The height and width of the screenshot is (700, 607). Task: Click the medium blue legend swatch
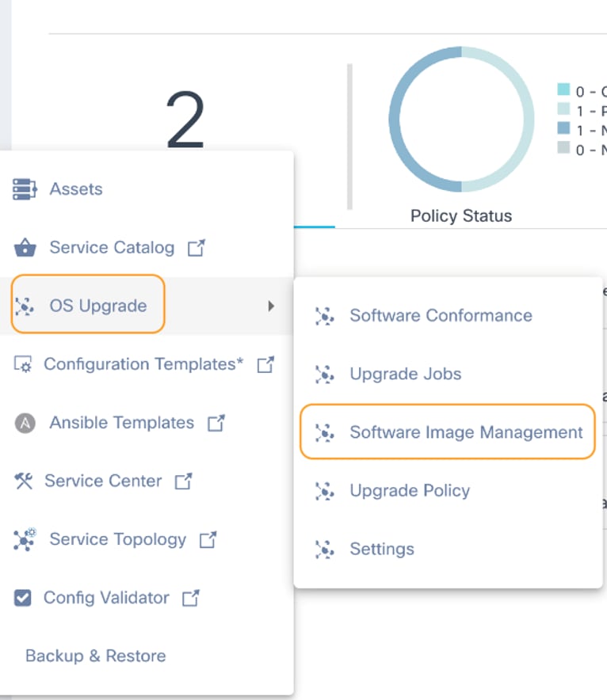click(563, 129)
